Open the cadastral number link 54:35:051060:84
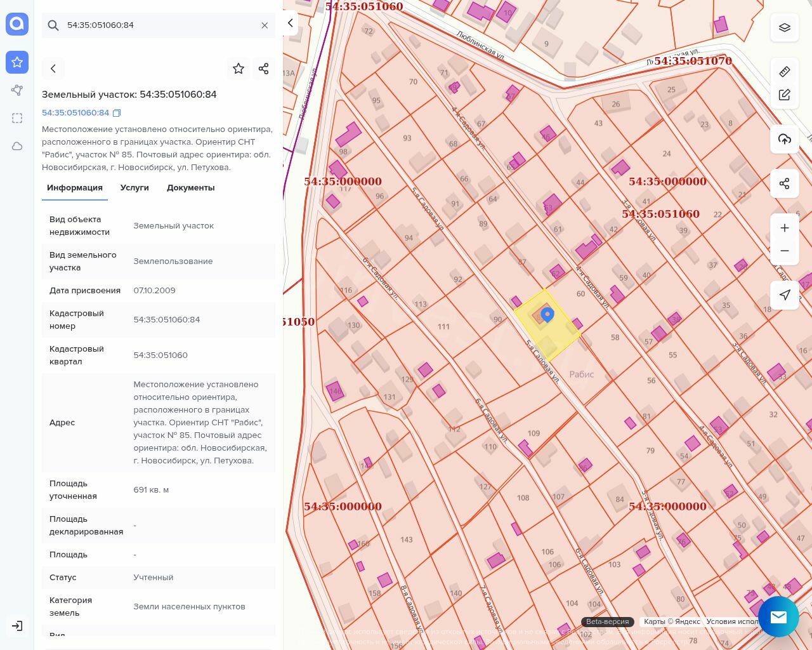 point(75,113)
